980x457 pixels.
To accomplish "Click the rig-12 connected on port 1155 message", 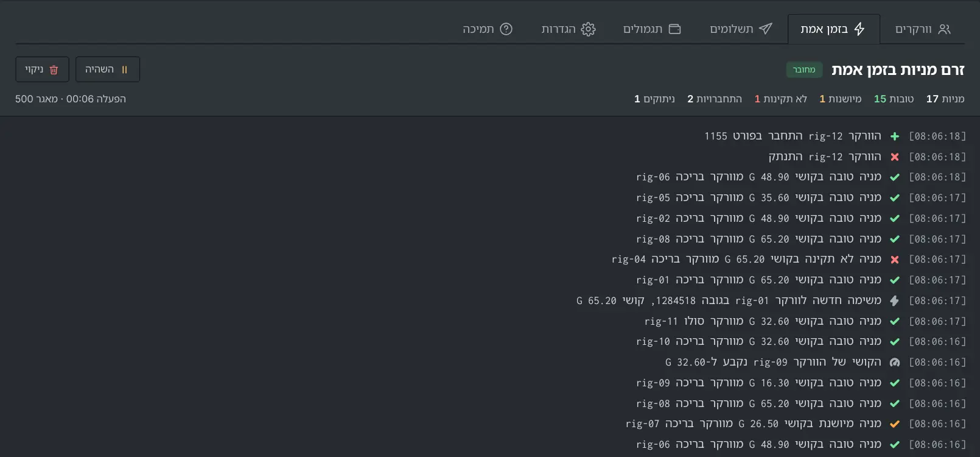I will click(x=793, y=136).
